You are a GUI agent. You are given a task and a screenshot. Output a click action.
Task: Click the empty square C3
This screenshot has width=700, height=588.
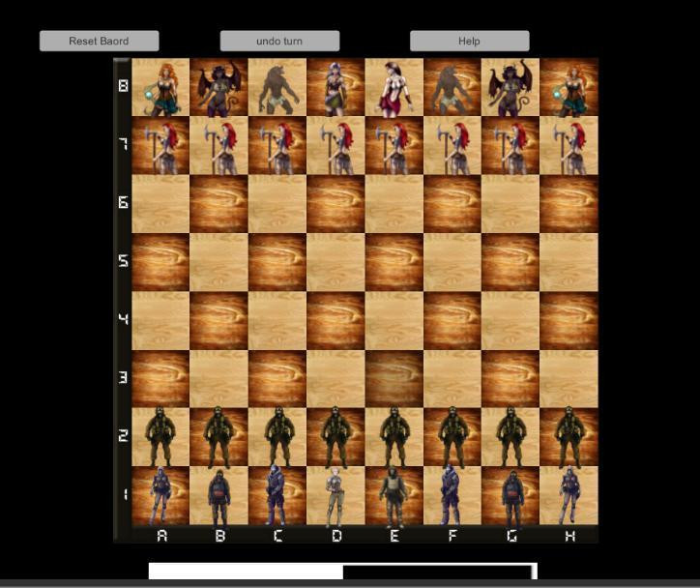tap(277, 378)
